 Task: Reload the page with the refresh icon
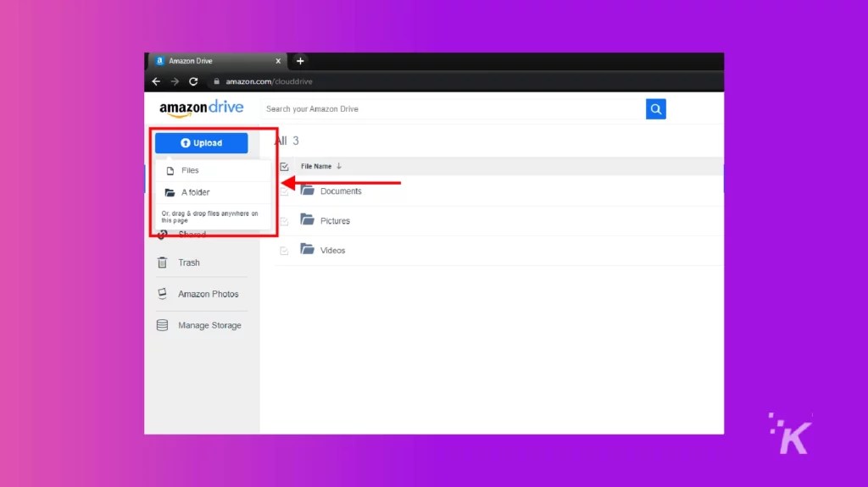pos(193,81)
